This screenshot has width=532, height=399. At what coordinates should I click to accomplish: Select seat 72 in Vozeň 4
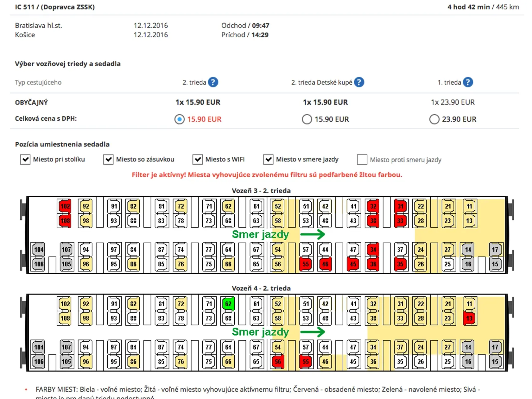(x=180, y=304)
